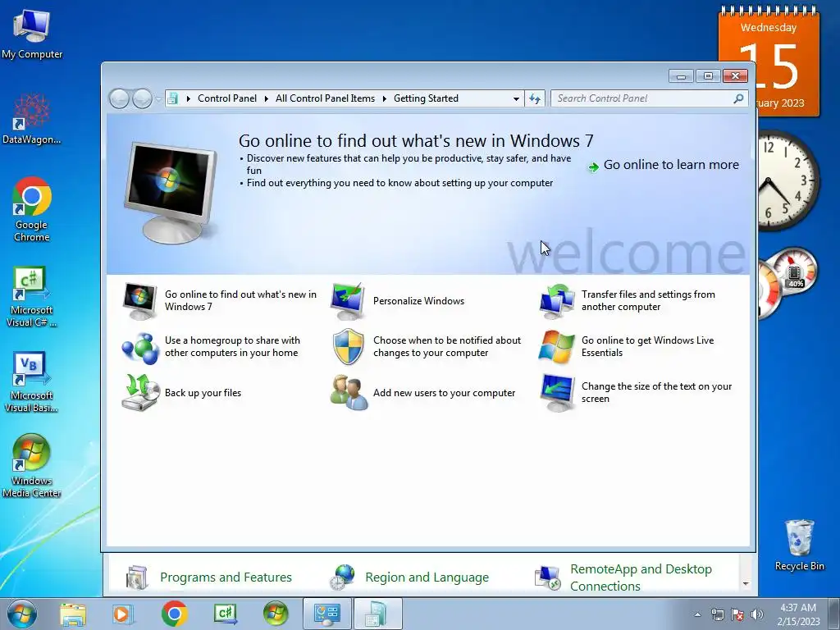Click the background Control Panel scroll-down arrow
This screenshot has height=630, width=840.
[x=746, y=584]
